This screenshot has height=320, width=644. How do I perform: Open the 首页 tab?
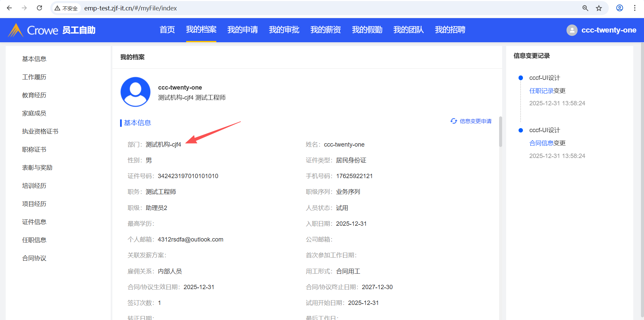(167, 30)
